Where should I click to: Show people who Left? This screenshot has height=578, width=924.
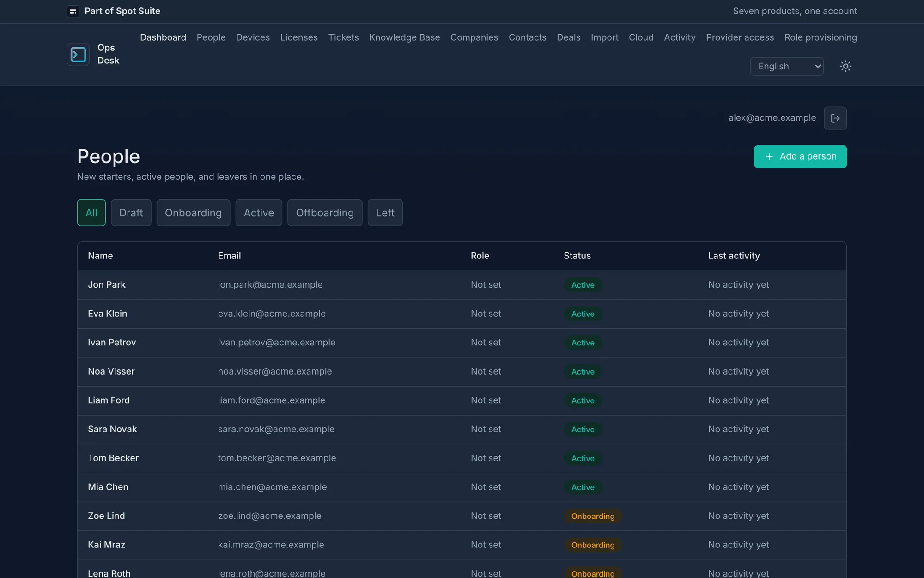click(385, 213)
